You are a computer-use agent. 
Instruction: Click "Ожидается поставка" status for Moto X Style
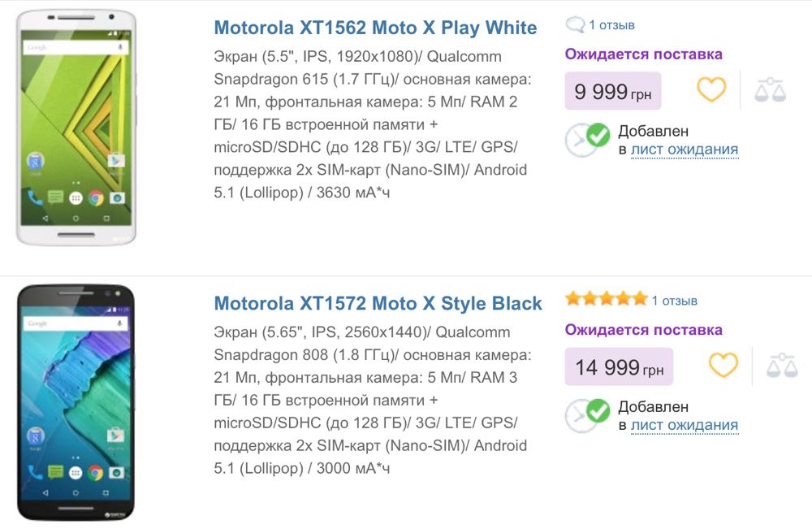(643, 330)
